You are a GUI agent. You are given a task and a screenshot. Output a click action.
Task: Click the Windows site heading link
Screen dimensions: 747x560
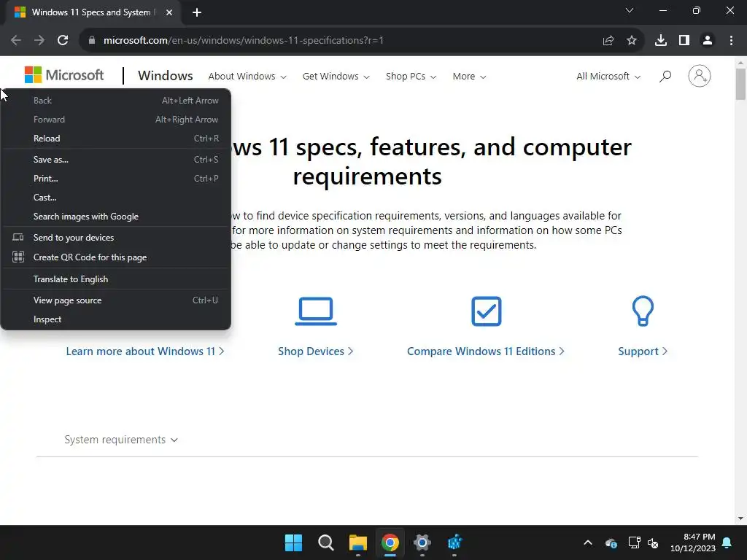click(x=166, y=76)
